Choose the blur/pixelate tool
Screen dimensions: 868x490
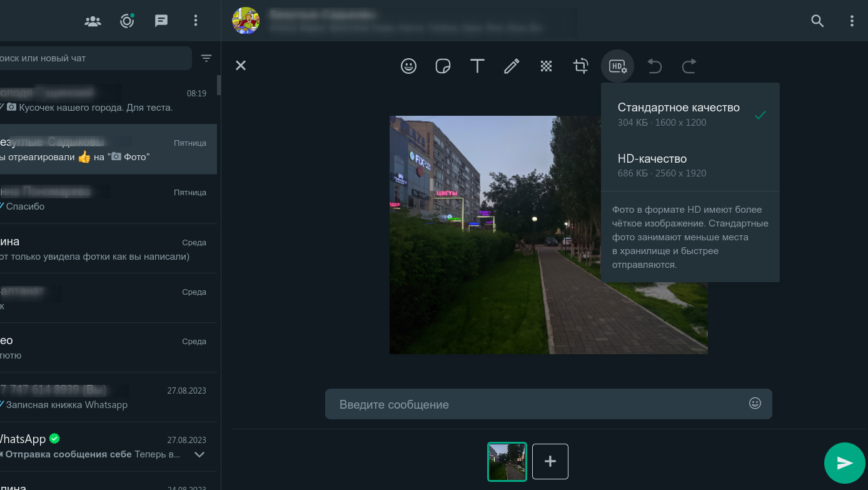click(546, 66)
